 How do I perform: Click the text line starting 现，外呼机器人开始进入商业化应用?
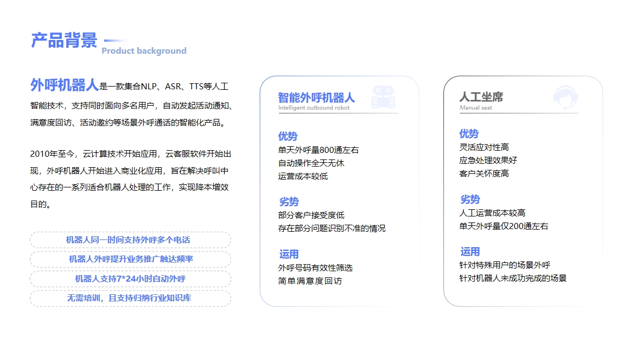click(129, 171)
